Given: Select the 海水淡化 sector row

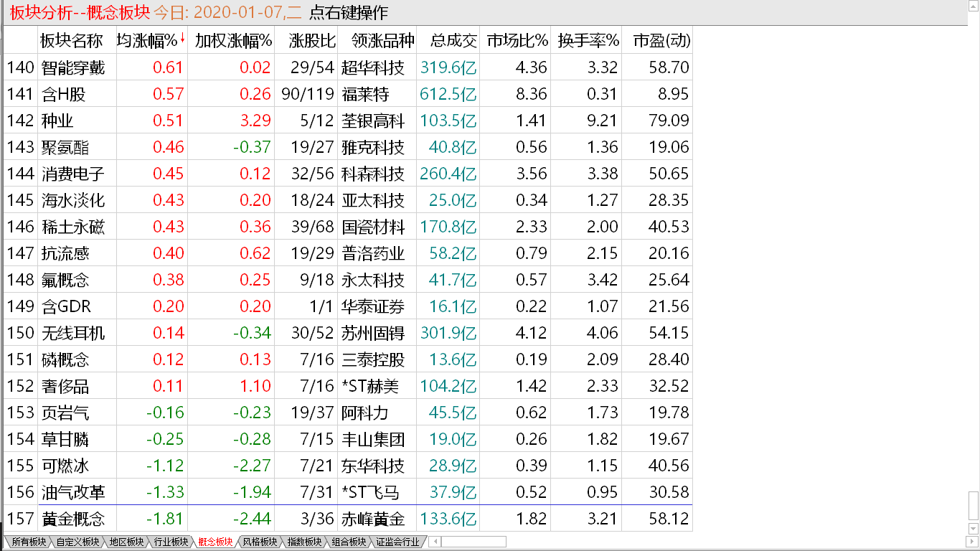Looking at the screenshot, I should (x=348, y=200).
